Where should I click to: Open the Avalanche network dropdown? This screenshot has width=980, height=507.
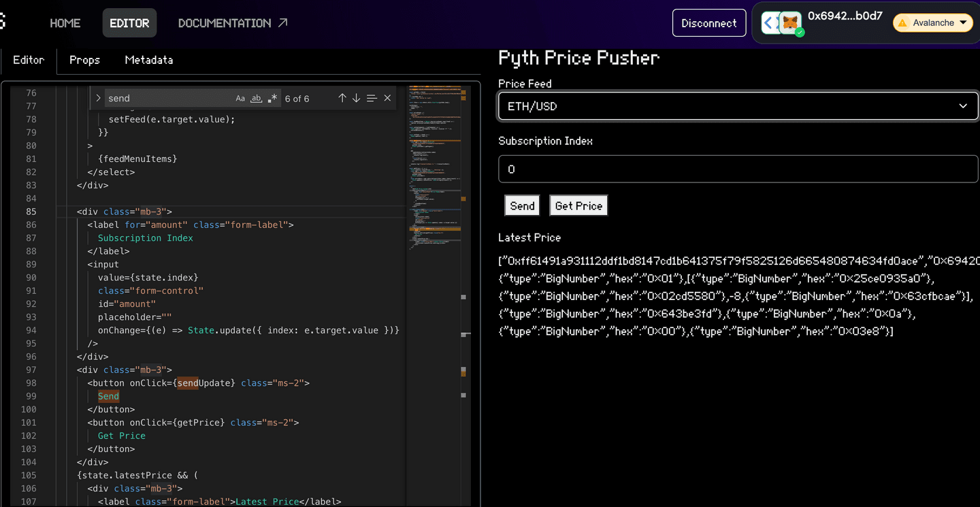click(934, 23)
